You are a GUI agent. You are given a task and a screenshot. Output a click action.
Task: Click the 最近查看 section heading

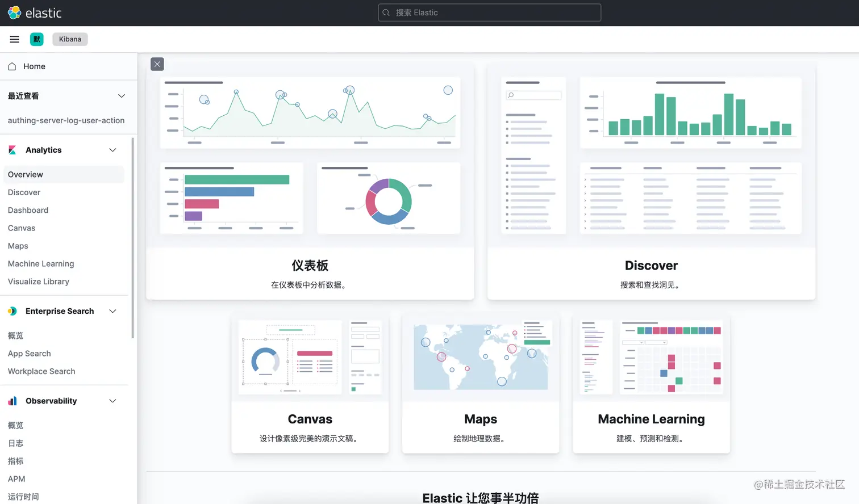(23, 96)
